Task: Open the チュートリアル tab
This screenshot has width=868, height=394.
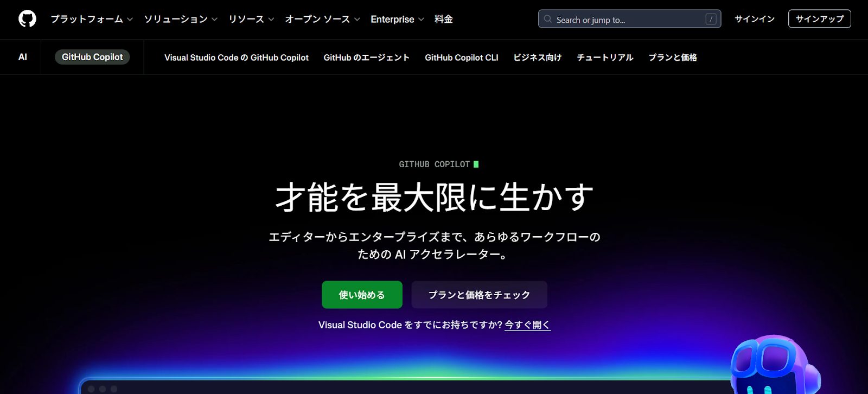Action: tap(605, 58)
